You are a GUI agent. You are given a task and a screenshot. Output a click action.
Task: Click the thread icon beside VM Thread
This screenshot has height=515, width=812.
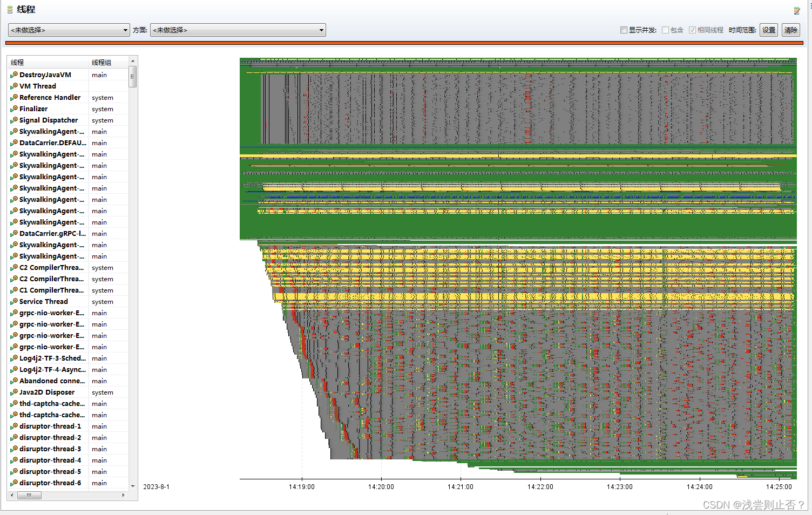(x=13, y=86)
